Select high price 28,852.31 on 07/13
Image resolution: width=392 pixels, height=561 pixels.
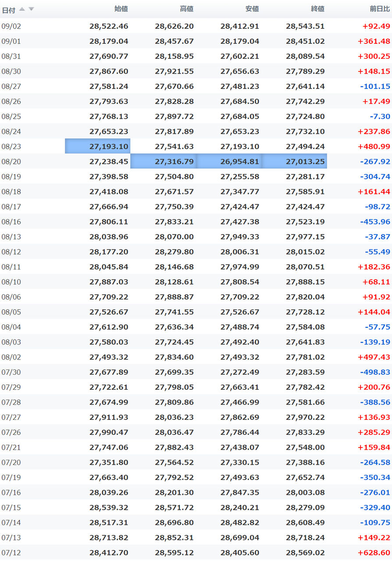[174, 538]
